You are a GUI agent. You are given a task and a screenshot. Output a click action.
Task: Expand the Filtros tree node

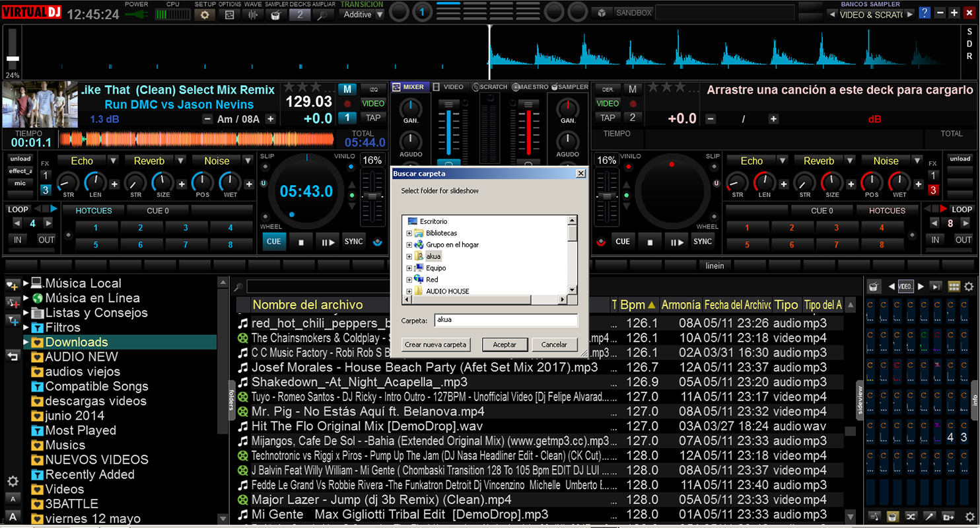[26, 327]
